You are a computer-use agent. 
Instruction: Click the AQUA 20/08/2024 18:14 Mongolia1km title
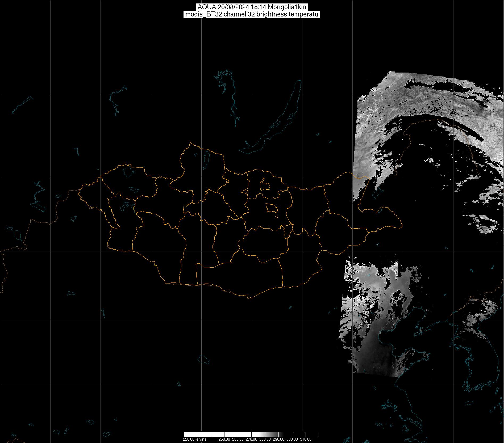pyautogui.click(x=252, y=7)
